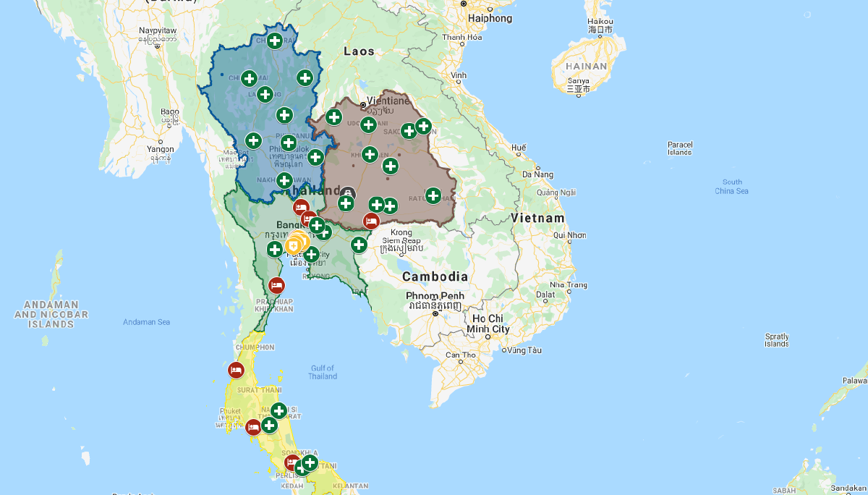Open the red bed marker at Songkhla
The image size is (868, 495).
point(293,462)
